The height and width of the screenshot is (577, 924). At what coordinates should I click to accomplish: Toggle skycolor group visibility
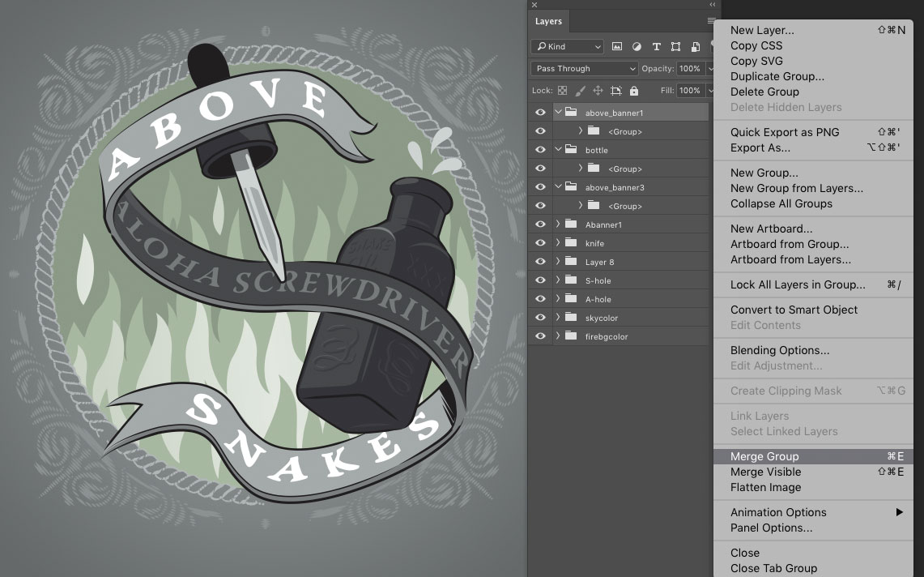point(540,318)
